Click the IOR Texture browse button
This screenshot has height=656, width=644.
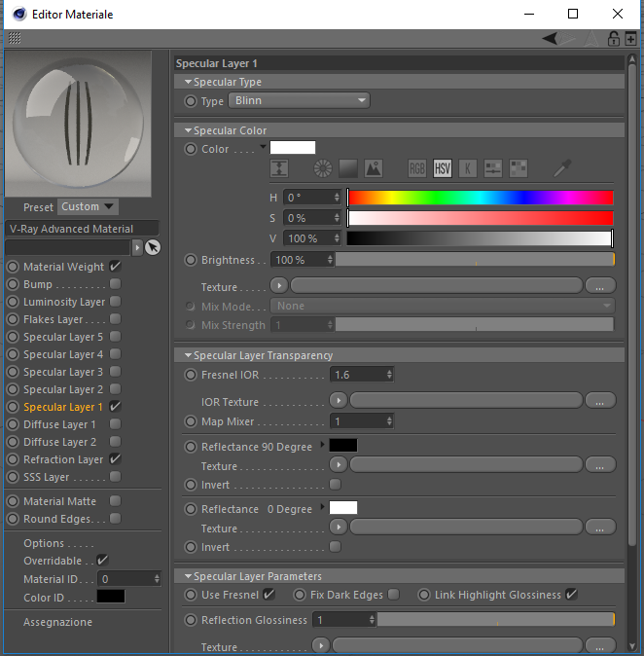[x=600, y=400]
